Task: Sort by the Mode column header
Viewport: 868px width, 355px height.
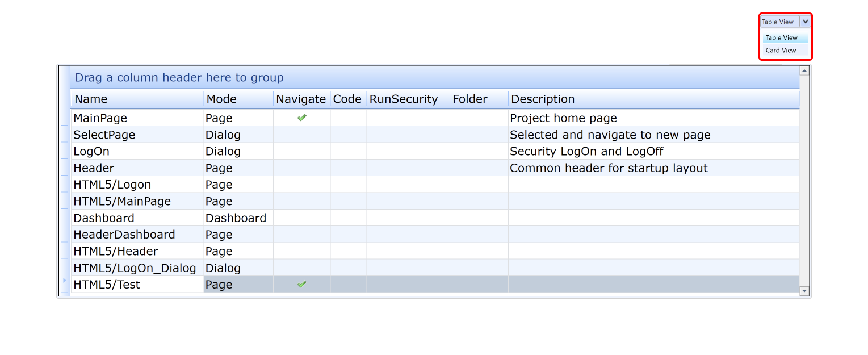Action: [x=238, y=99]
